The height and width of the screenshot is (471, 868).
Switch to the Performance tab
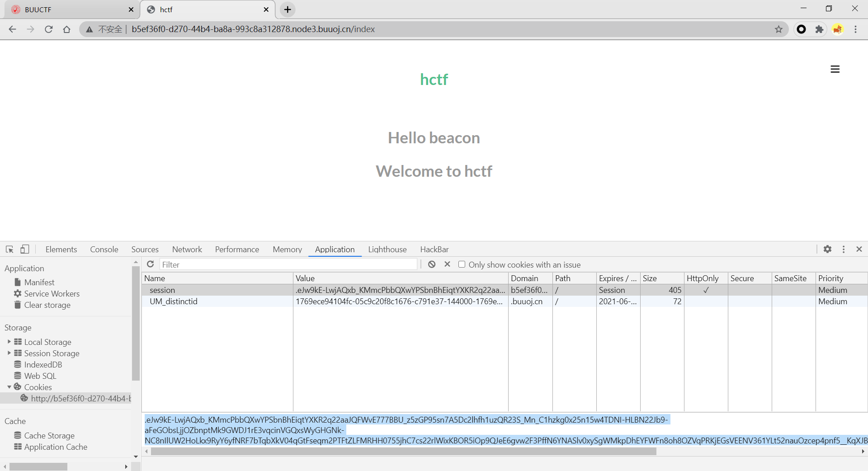tap(237, 249)
